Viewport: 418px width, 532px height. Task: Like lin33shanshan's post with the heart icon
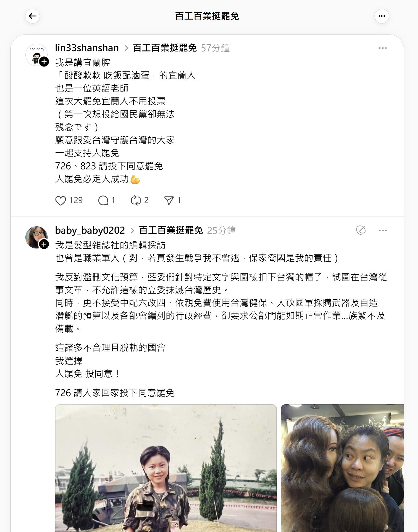pyautogui.click(x=61, y=201)
